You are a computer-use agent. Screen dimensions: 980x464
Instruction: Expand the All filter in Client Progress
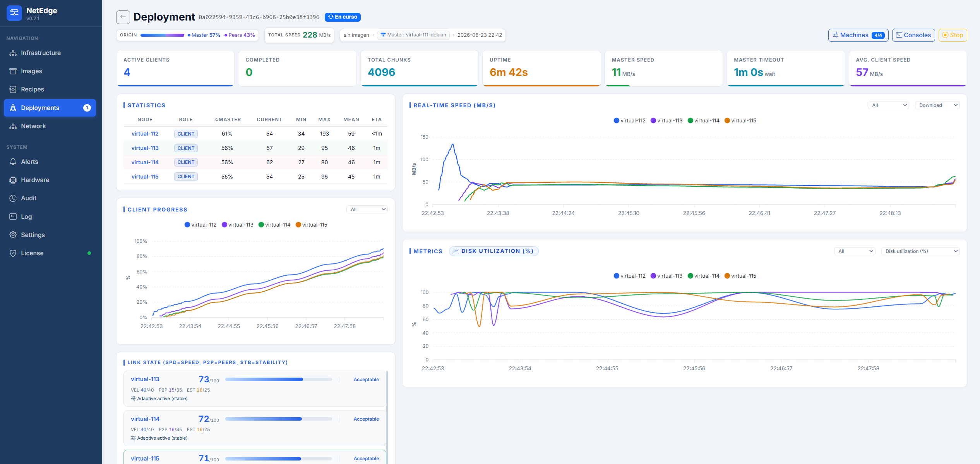tap(367, 210)
